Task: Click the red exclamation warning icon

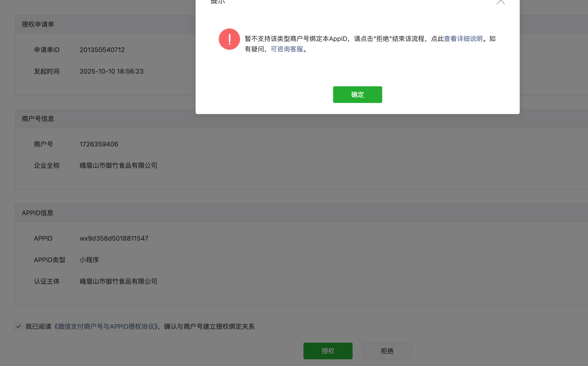Action: (x=229, y=39)
